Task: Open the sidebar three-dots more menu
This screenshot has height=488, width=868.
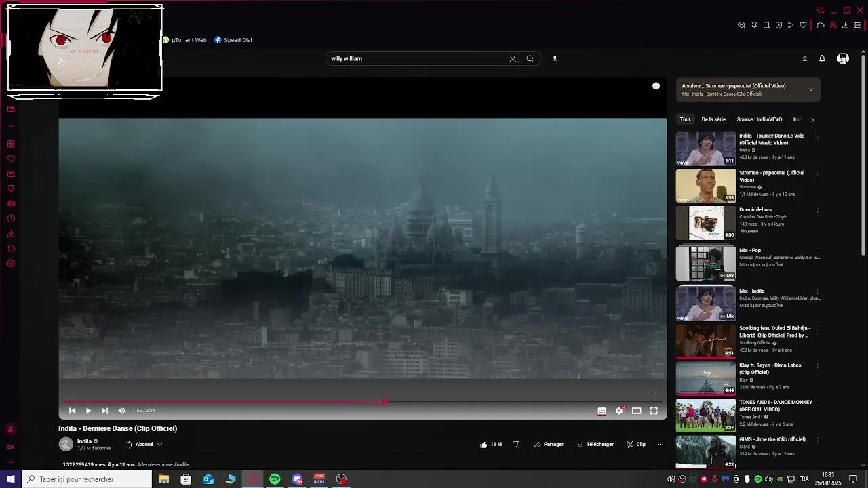Action: tap(11, 462)
